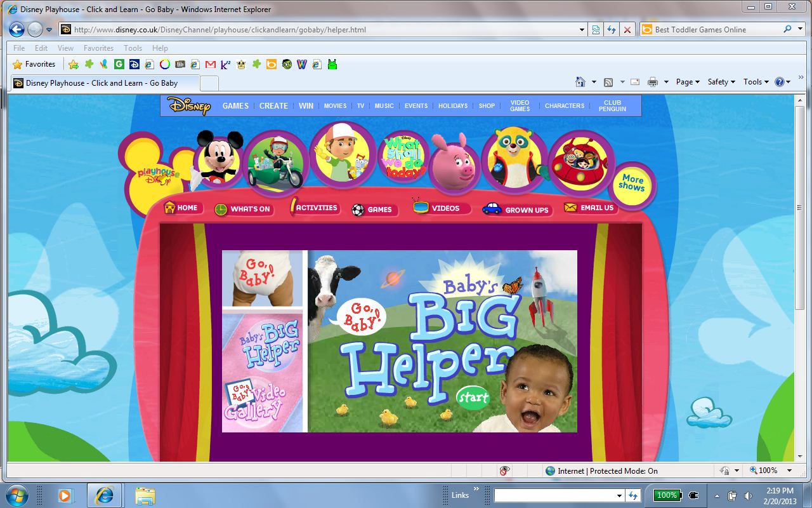The width and height of the screenshot is (812, 508).
Task: Open the Safety dropdown menu
Action: (x=721, y=82)
